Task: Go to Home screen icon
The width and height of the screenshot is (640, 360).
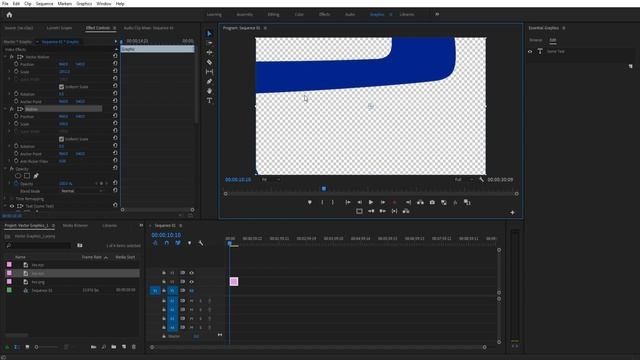Action: coord(9,15)
